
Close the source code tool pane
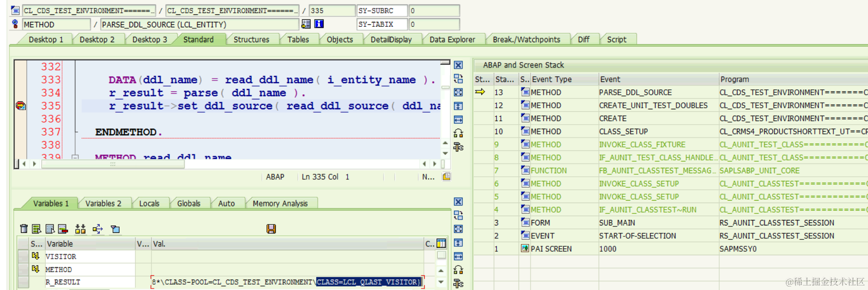click(458, 65)
